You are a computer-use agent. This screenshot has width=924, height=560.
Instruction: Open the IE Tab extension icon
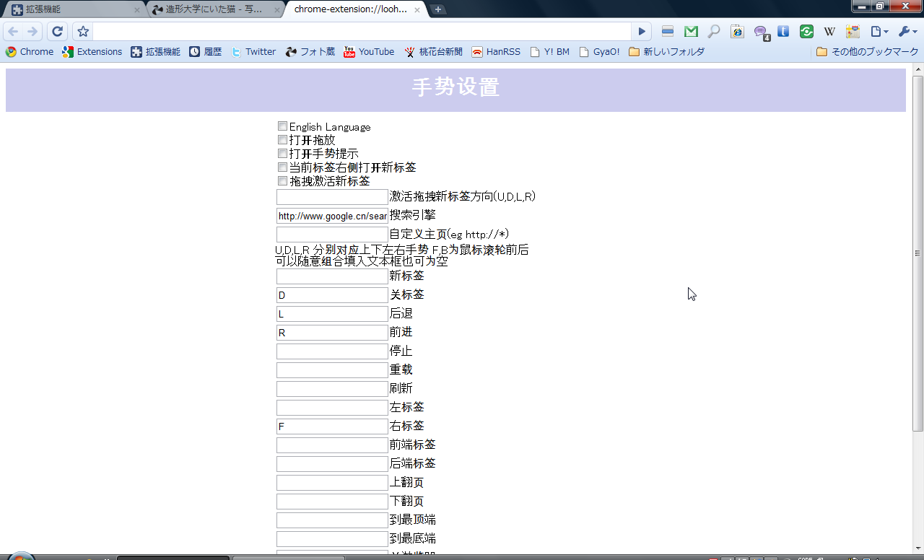click(737, 32)
